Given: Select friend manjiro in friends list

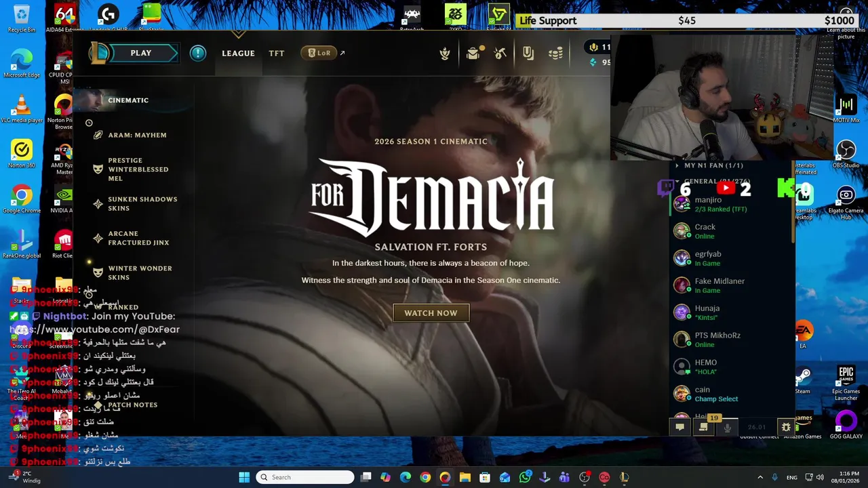Looking at the screenshot, I should click(731, 204).
